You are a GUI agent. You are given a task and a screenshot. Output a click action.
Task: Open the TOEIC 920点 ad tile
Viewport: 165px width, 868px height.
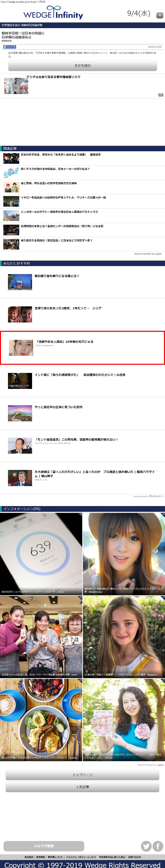pyautogui.click(x=124, y=637)
